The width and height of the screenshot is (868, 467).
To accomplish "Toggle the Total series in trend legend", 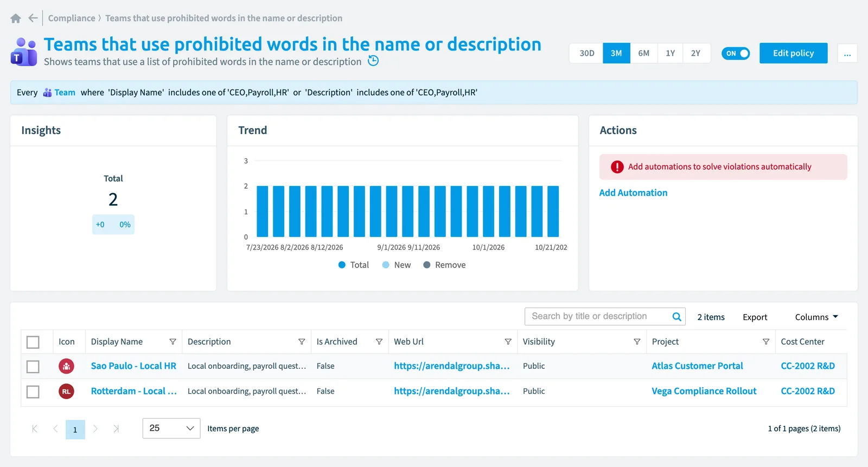I will [x=353, y=265].
